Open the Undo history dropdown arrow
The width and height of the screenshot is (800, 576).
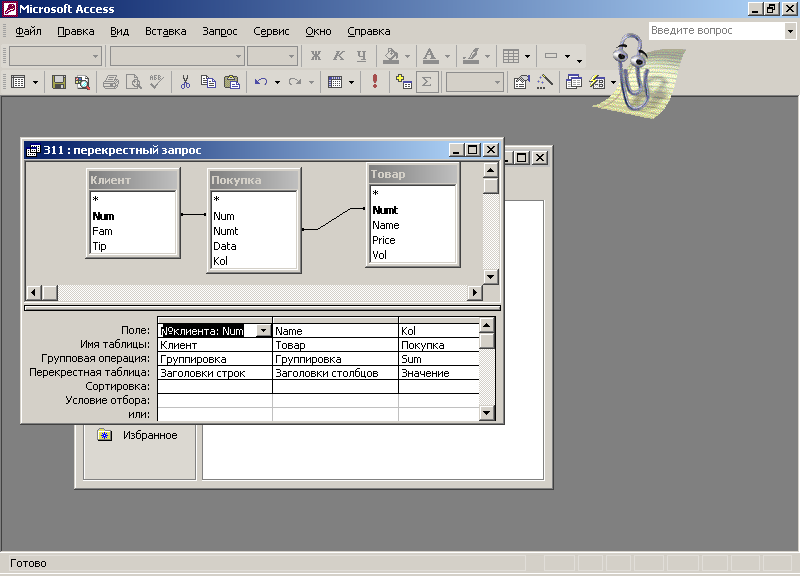pyautogui.click(x=278, y=82)
